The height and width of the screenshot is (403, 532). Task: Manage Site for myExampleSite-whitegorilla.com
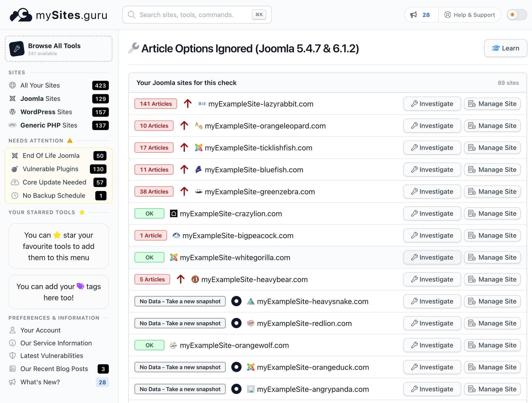pyautogui.click(x=492, y=257)
